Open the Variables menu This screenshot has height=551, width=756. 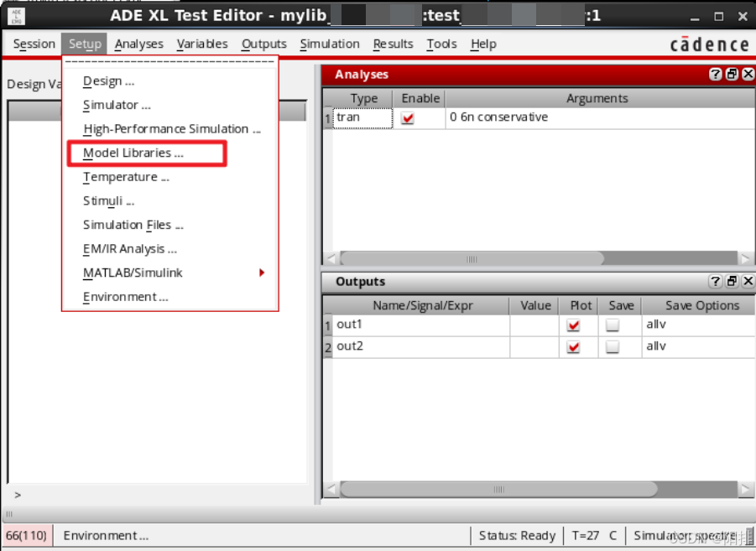click(202, 44)
